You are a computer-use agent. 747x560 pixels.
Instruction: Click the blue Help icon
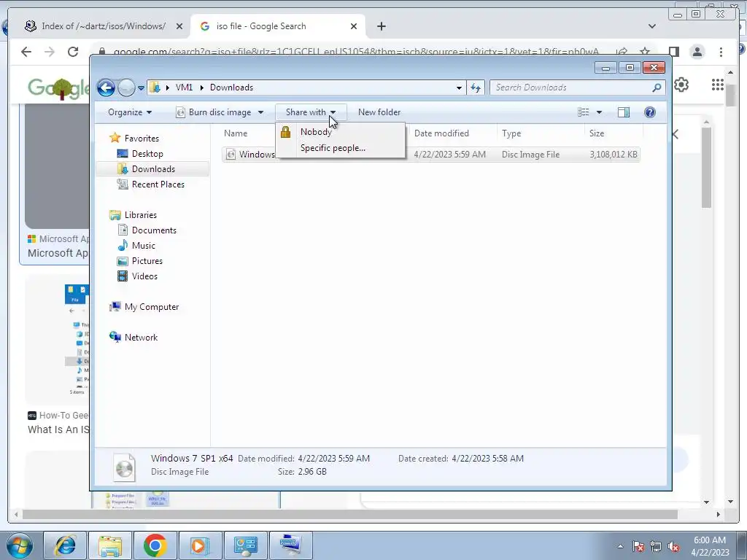point(650,112)
